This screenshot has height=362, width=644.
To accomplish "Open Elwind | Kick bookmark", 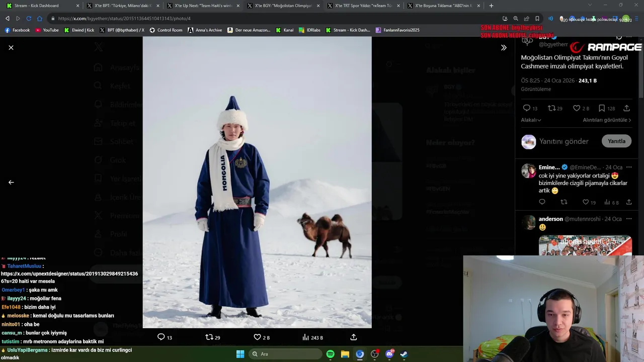I will [x=79, y=30].
